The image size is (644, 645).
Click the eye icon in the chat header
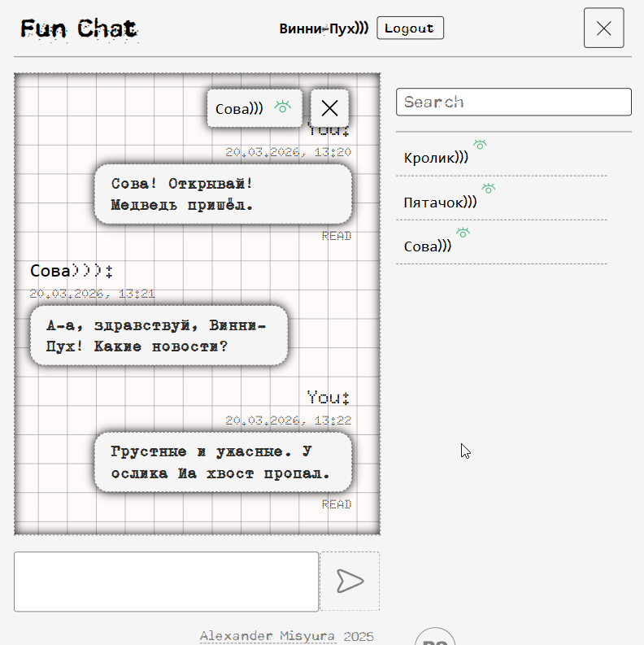point(282,107)
